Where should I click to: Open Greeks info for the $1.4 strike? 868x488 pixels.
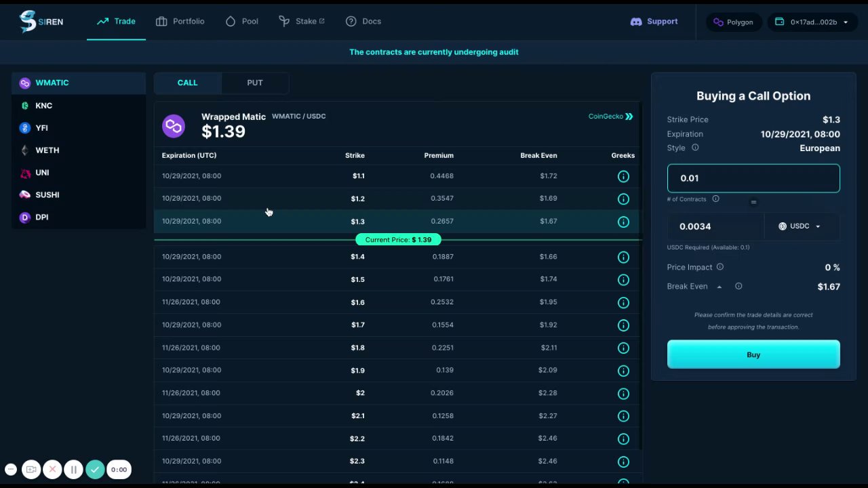point(623,257)
